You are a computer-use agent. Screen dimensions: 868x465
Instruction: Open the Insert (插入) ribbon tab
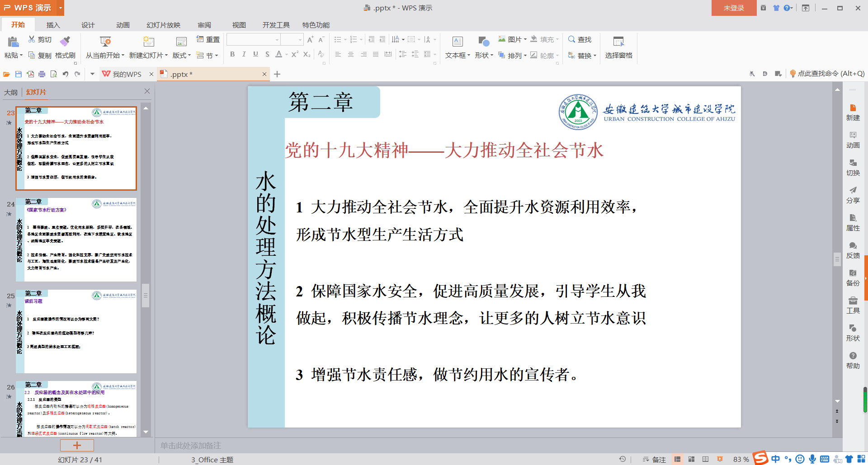coord(53,25)
